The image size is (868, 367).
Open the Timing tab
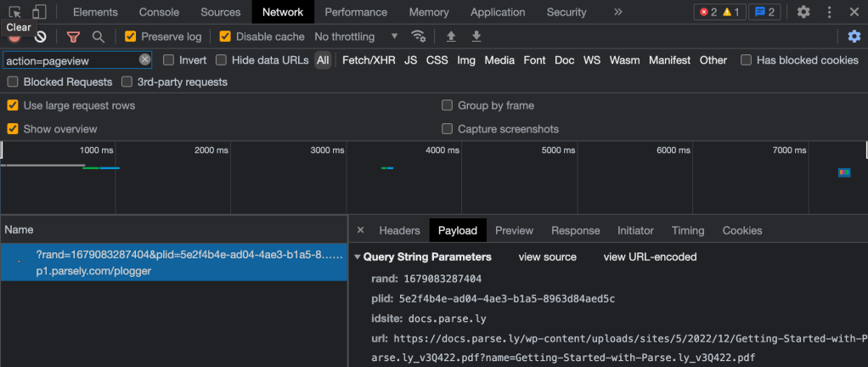[x=688, y=230]
